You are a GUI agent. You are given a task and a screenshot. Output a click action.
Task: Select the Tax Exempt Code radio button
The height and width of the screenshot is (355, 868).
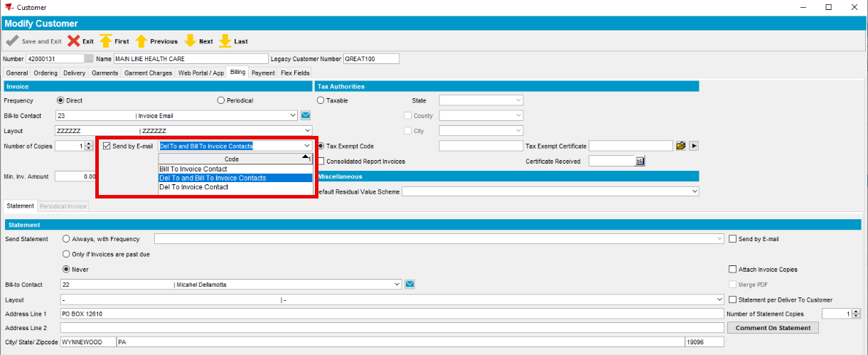point(321,146)
